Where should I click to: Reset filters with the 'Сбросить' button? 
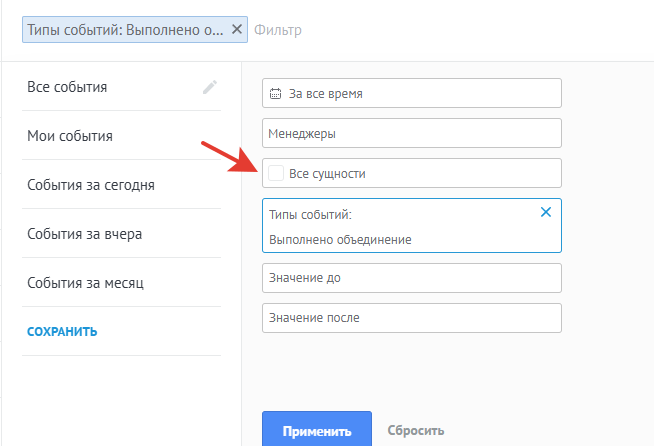(415, 431)
